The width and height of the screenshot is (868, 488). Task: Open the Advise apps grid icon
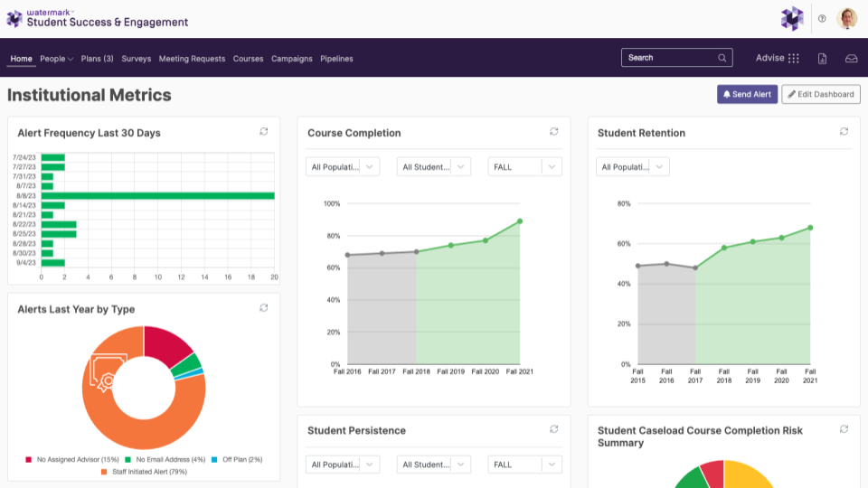pyautogui.click(x=793, y=58)
